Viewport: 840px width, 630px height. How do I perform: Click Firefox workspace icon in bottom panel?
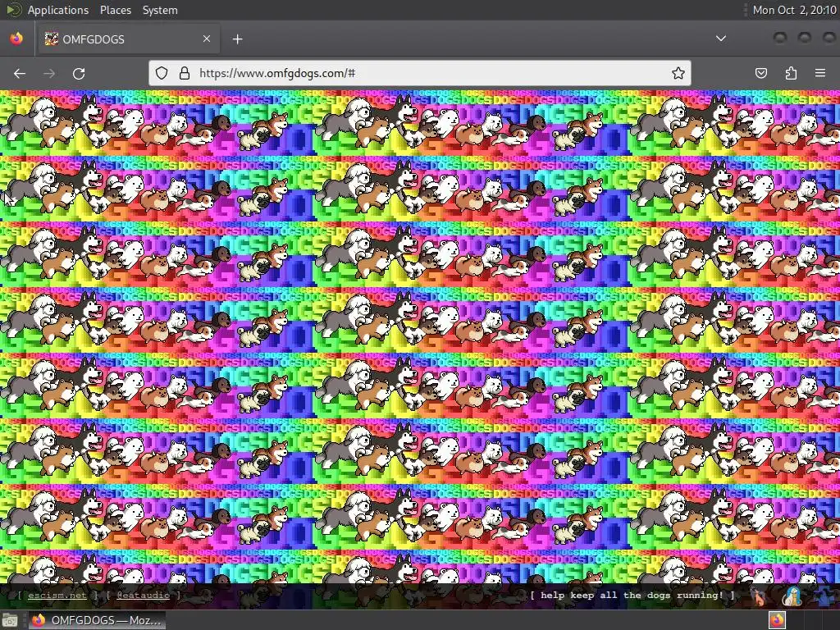(x=778, y=620)
